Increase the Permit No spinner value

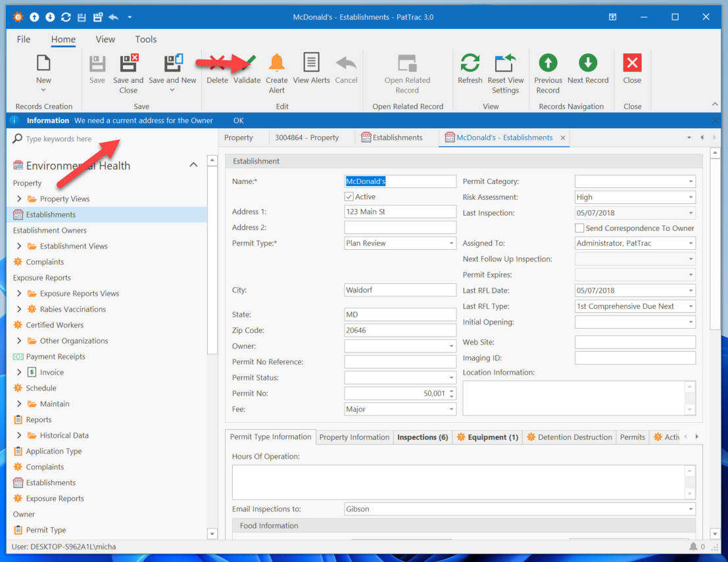tap(452, 390)
